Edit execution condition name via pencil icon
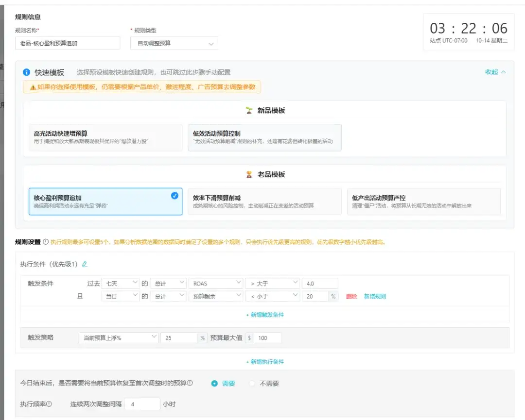The width and height of the screenshot is (525, 420). click(x=85, y=264)
